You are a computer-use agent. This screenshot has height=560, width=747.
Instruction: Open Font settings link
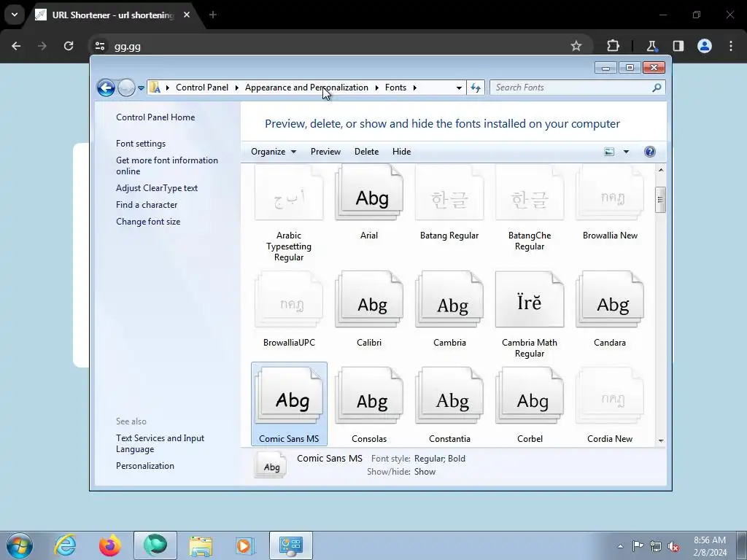[x=141, y=144]
